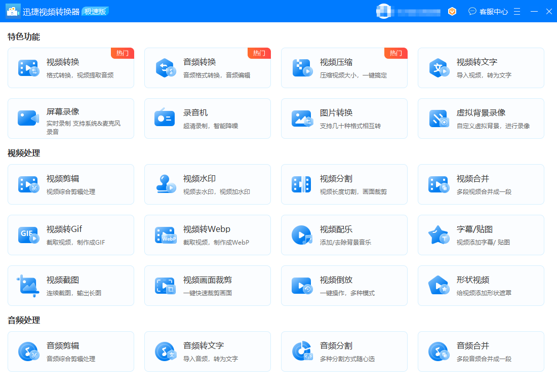Click 截取视频，制作成GIF description

(x=75, y=243)
